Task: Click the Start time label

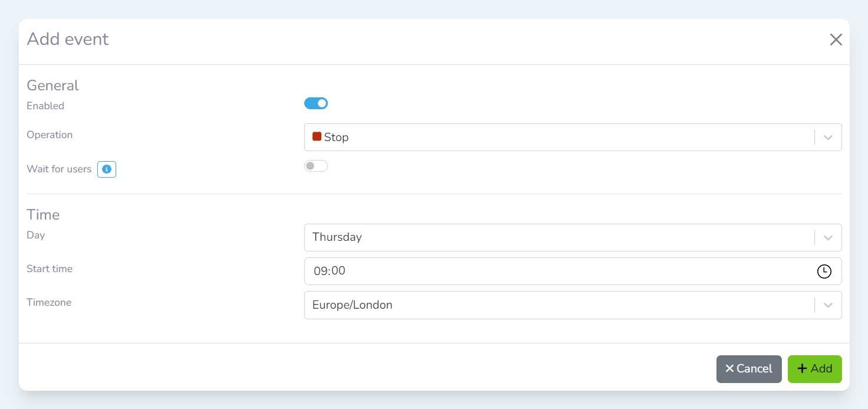Action: [x=50, y=269]
